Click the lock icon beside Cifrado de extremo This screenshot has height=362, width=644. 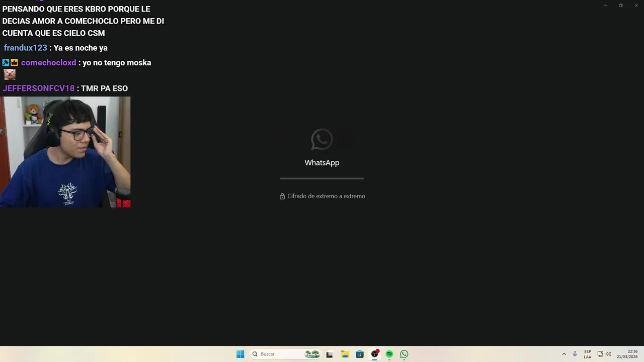282,196
